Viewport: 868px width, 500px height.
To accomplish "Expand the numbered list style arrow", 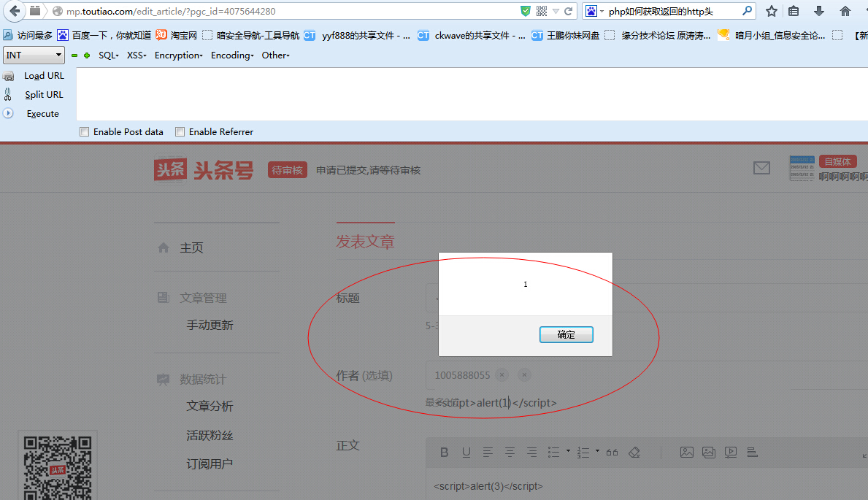I will click(x=597, y=451).
